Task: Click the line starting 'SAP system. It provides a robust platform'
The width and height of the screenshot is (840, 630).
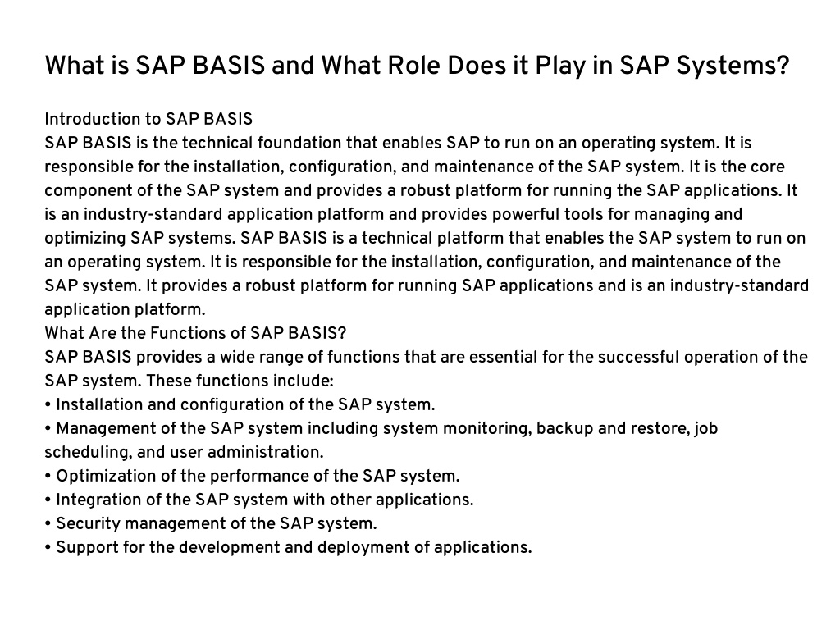Action: coord(427,285)
